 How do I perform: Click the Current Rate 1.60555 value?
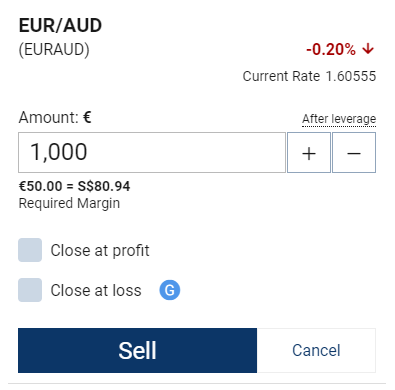pos(351,76)
